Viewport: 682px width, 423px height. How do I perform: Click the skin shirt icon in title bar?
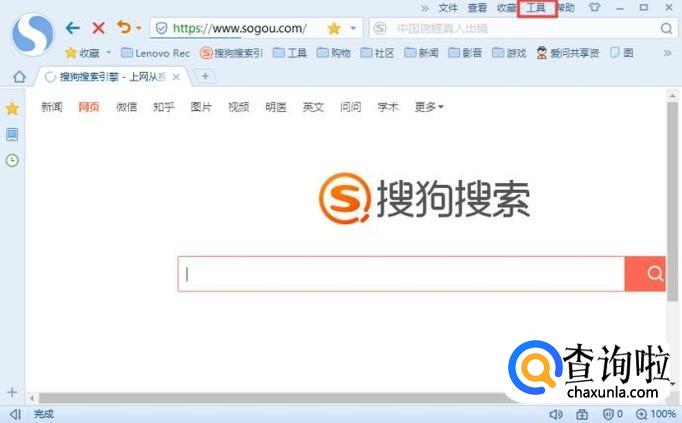(x=595, y=7)
